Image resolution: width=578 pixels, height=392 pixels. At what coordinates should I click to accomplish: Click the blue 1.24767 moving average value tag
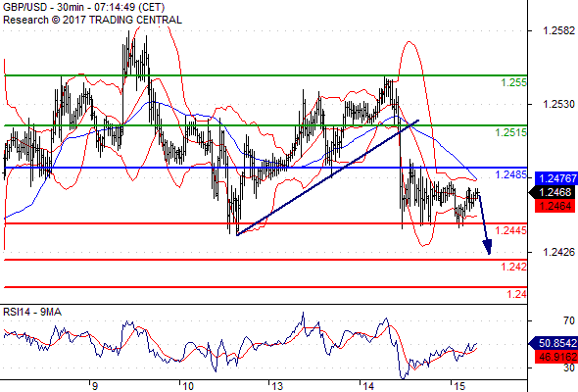555,178
